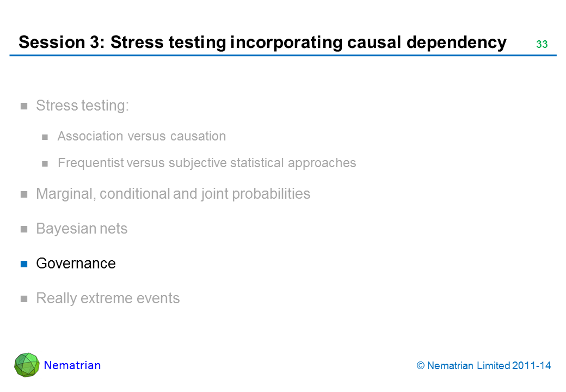The height and width of the screenshot is (392, 566).
Task: Select the highlighted Governance agenda item
Action: point(76,264)
